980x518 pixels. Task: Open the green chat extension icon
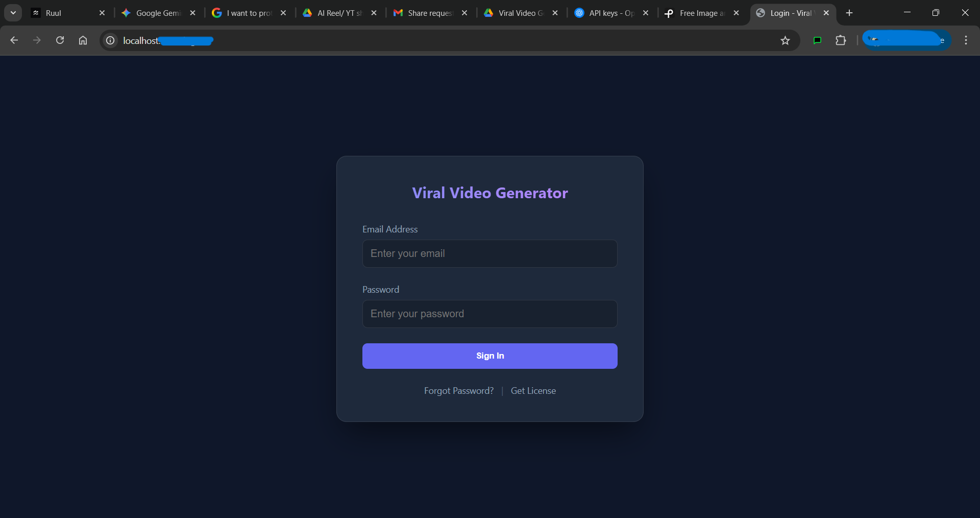817,40
